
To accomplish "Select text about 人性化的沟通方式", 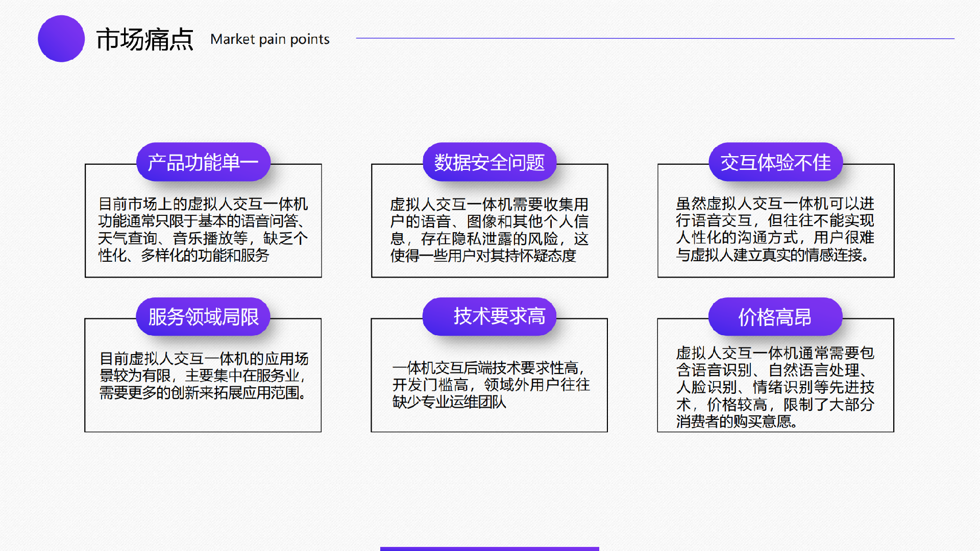I will [x=775, y=229].
